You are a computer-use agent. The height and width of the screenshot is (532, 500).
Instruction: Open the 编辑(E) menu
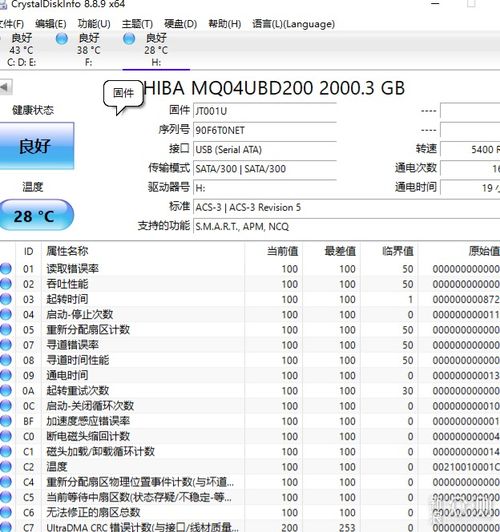tap(51, 24)
